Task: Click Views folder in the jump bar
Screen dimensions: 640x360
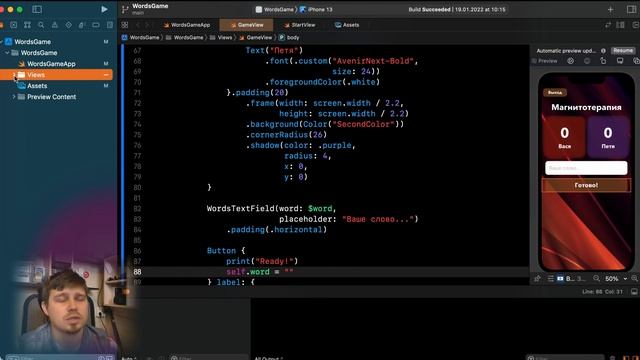Action: point(221,38)
